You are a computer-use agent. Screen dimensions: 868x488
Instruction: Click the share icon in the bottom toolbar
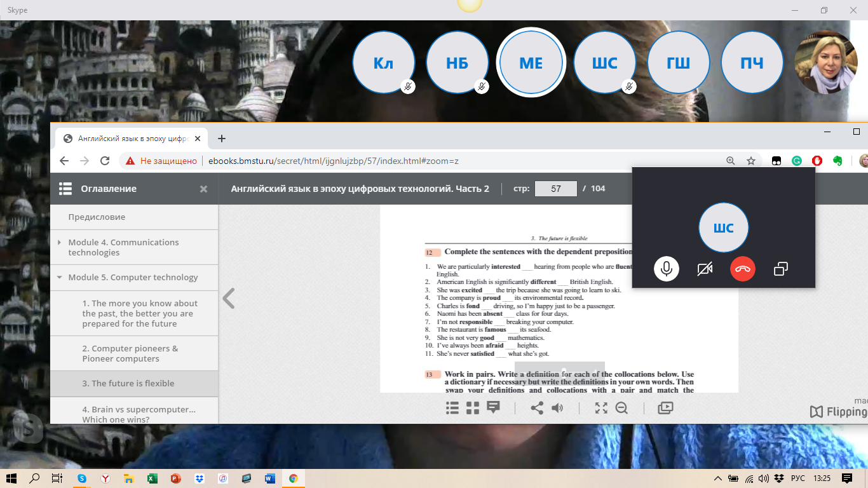[x=537, y=408]
